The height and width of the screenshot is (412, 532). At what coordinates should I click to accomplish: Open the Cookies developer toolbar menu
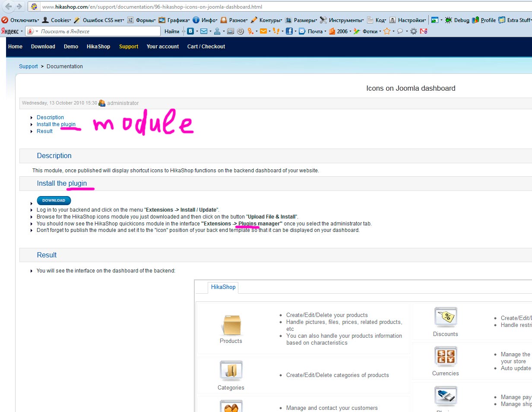[57, 20]
